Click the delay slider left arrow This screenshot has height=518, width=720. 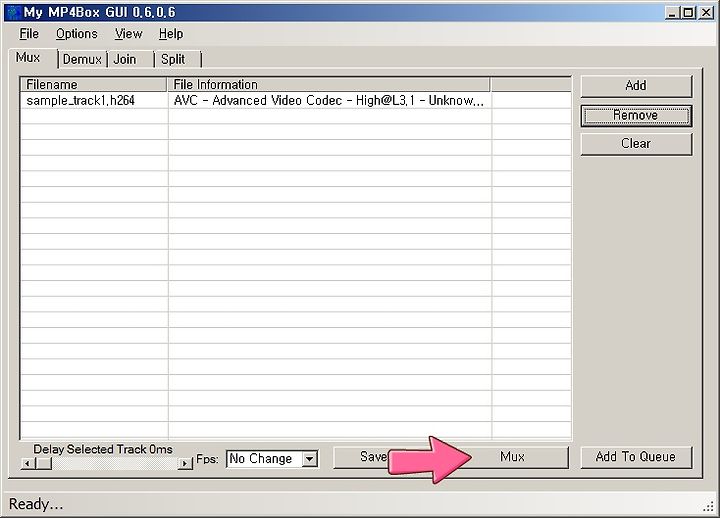(28, 464)
